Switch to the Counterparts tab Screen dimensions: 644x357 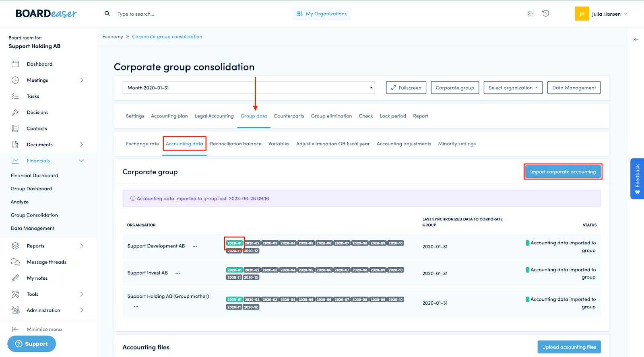(289, 116)
